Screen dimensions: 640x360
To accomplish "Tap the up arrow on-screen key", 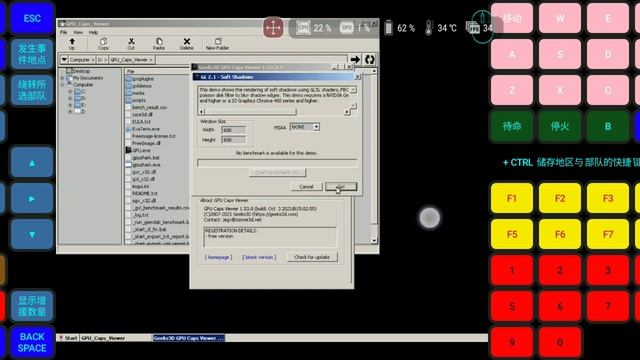I will [x=32, y=163].
